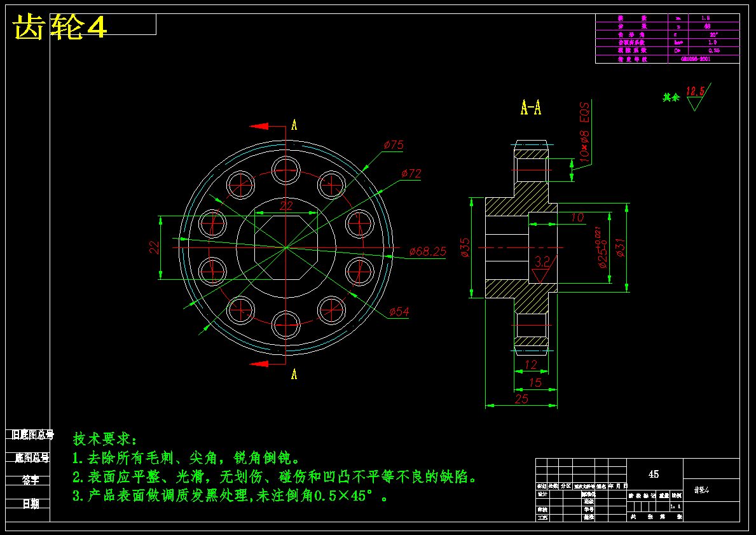The width and height of the screenshot is (756, 535).
Task: Click the 工艺 cell in title block
Action: (x=542, y=518)
